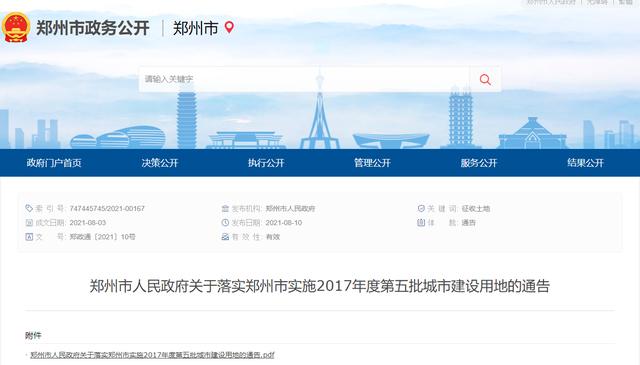This screenshot has height=365, width=640.
Task: Click the validity value 有效
Action: pyautogui.click(x=273, y=237)
